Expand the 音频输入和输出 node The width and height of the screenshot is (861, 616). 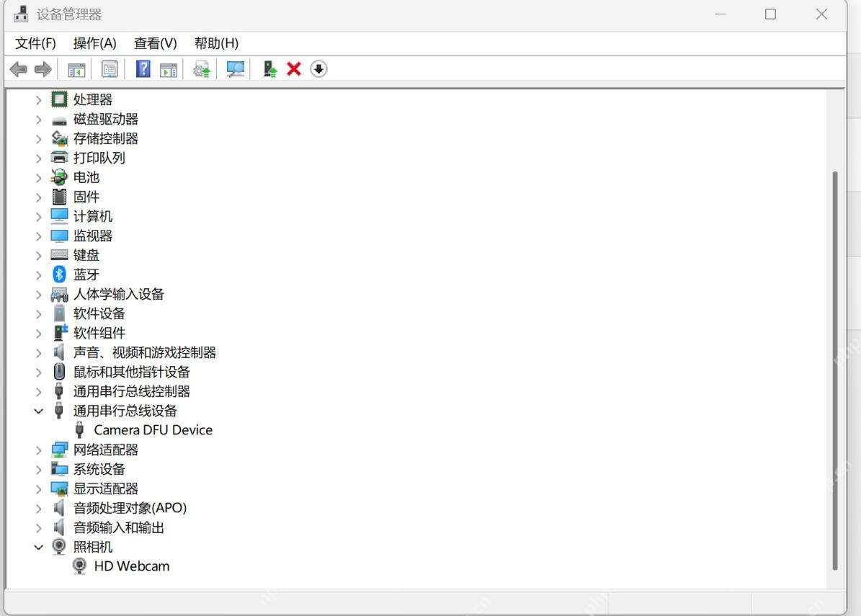(38, 527)
